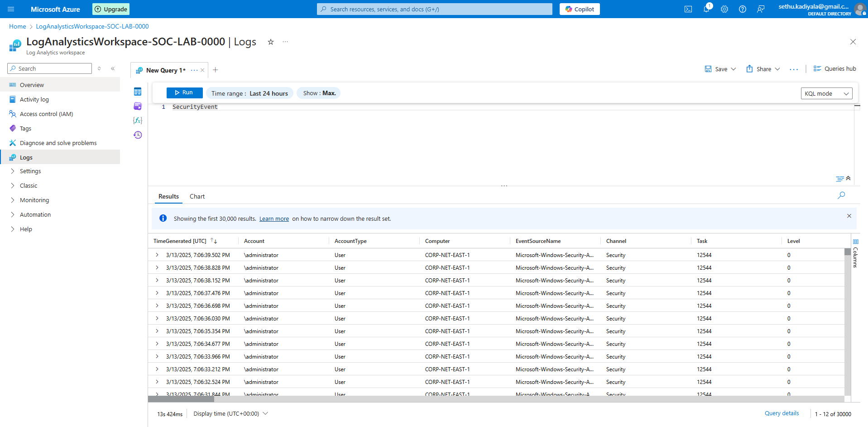Run the query
The image size is (868, 427).
coord(184,92)
